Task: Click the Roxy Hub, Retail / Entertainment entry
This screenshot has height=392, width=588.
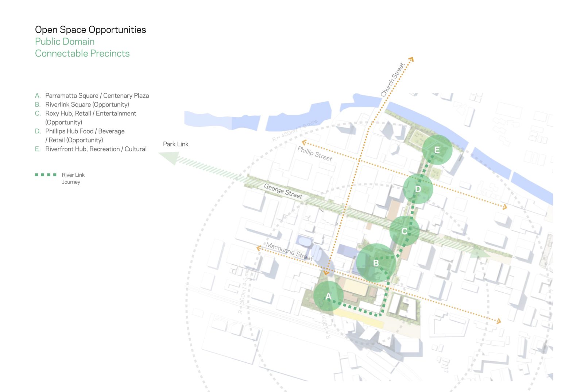Action: tap(90, 114)
